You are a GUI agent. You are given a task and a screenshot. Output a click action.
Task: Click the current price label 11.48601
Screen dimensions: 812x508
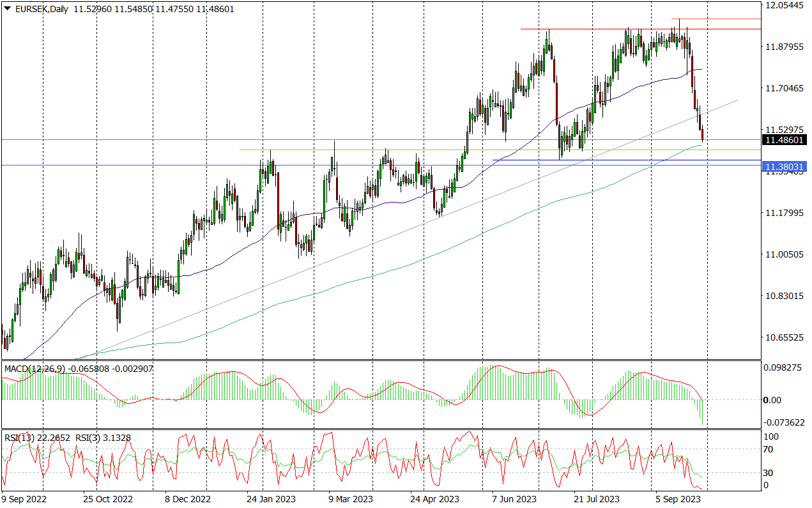click(785, 140)
